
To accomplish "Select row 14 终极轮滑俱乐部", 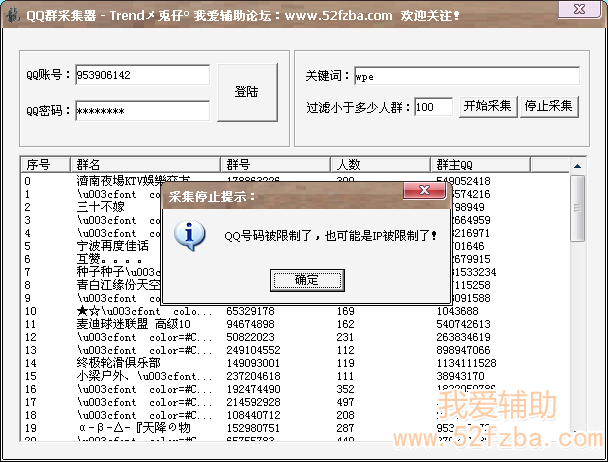I will point(118,363).
